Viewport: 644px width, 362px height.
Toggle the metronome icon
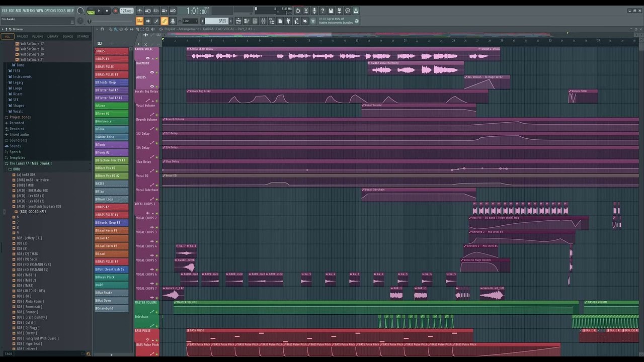pyautogui.click(x=140, y=11)
